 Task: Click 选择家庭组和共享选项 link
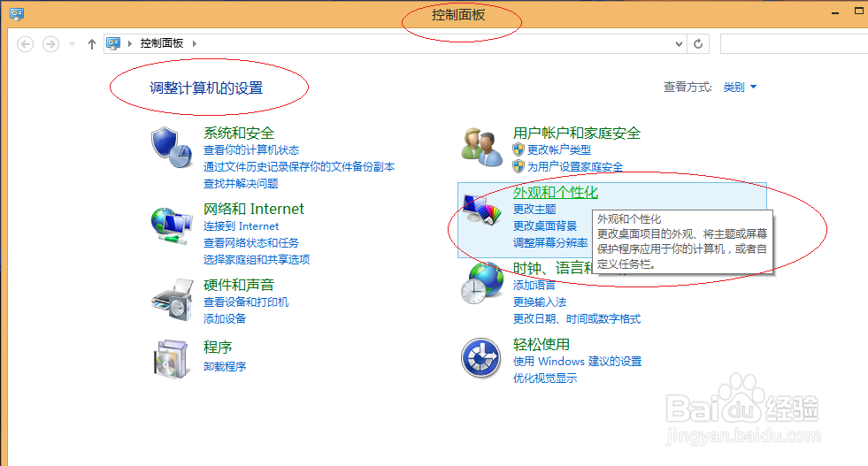click(x=257, y=259)
